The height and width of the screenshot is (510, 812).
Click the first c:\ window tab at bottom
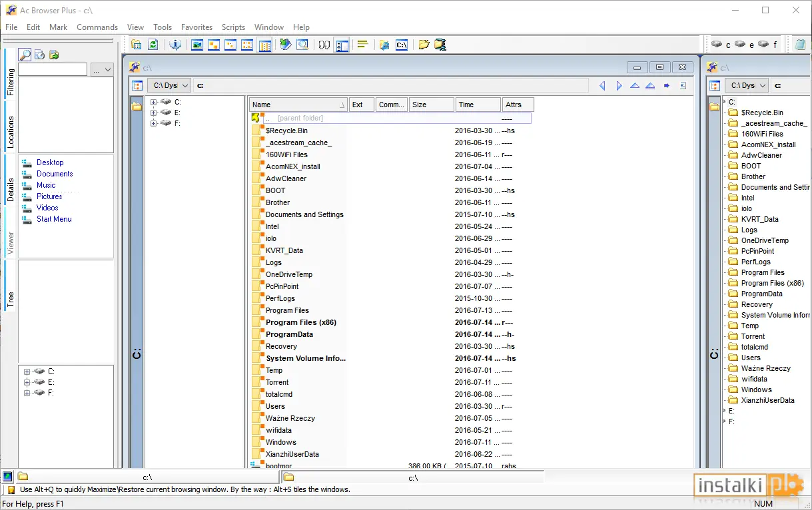147,477
